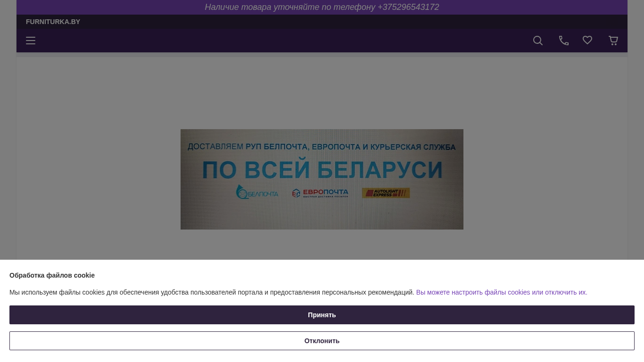Open cookie settings link
644x362 pixels.
click(x=502, y=292)
